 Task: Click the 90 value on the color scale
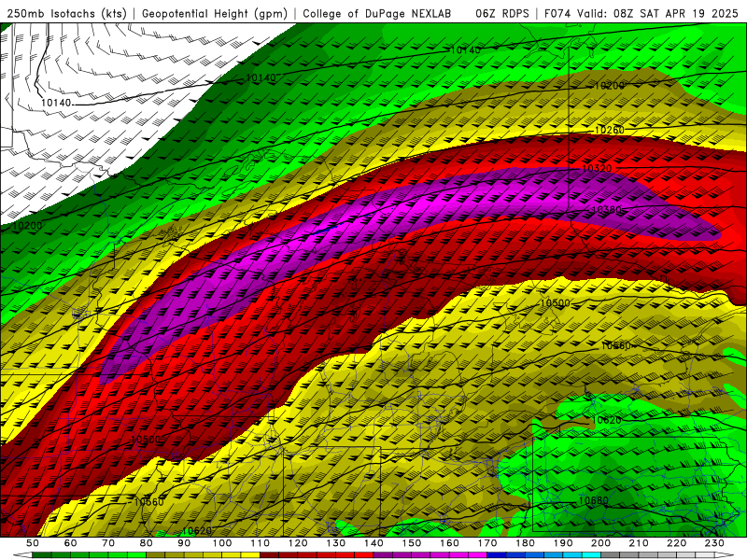point(184,543)
